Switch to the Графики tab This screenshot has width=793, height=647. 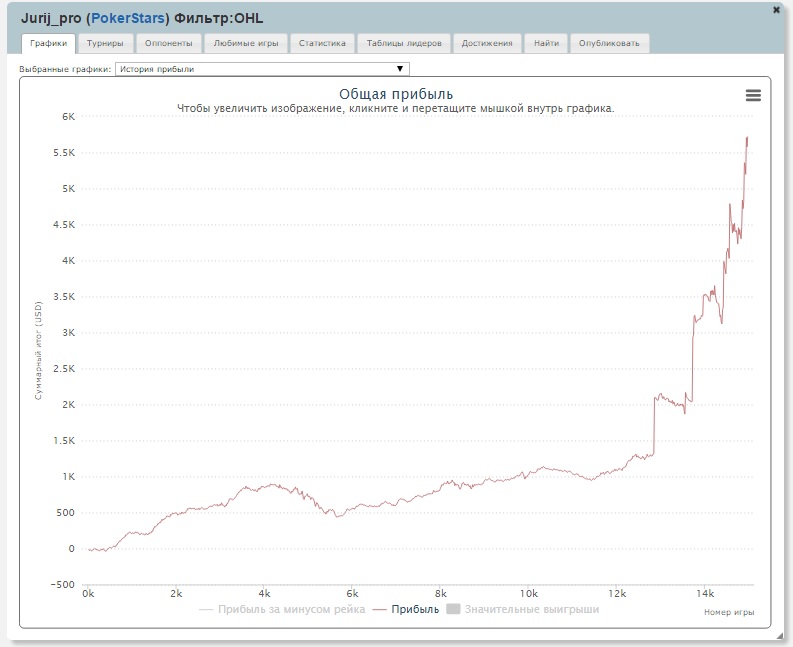[49, 44]
